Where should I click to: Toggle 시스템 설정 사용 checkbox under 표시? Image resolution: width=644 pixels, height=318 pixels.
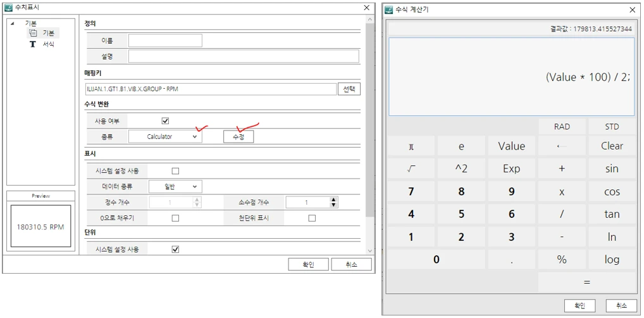[x=175, y=171]
